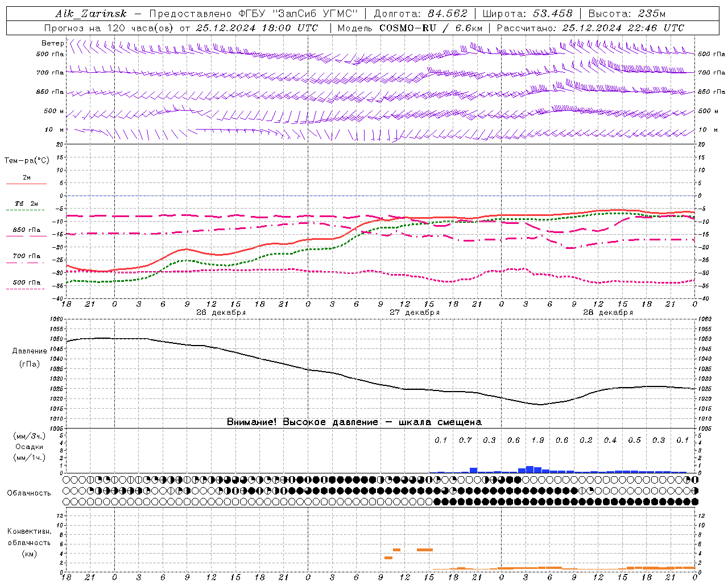The height and width of the screenshot is (582, 728).
Task: Click the '27 декабря' date label
Action: click(414, 313)
